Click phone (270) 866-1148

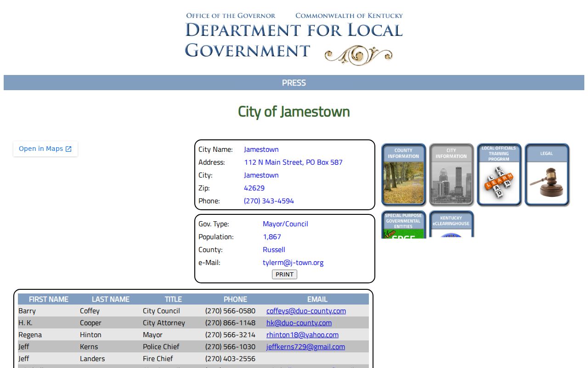230,323
